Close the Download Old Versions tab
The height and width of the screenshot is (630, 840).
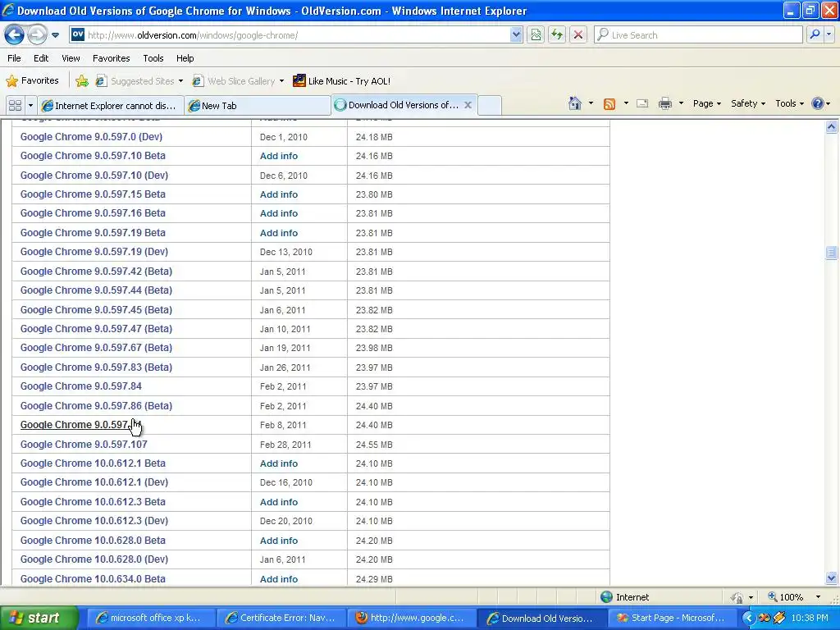tap(468, 105)
